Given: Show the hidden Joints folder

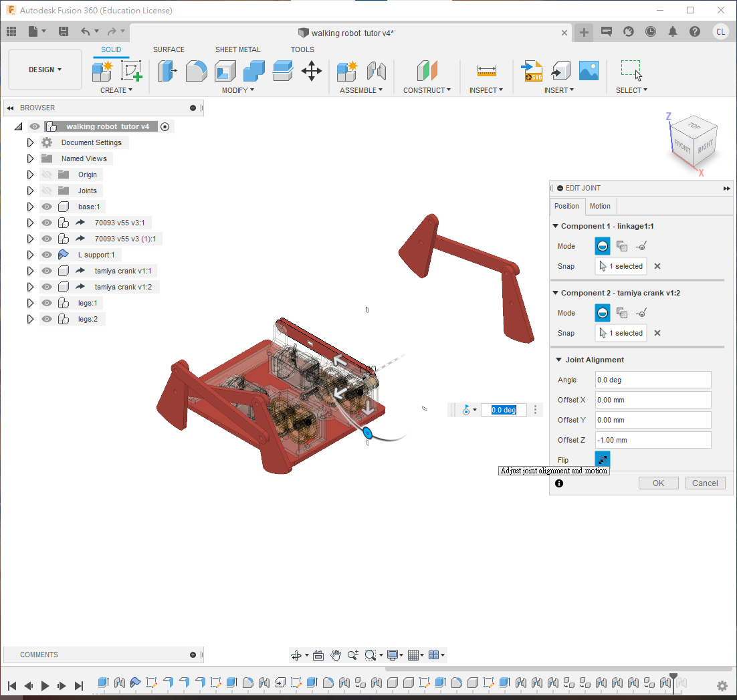Looking at the screenshot, I should (x=47, y=191).
